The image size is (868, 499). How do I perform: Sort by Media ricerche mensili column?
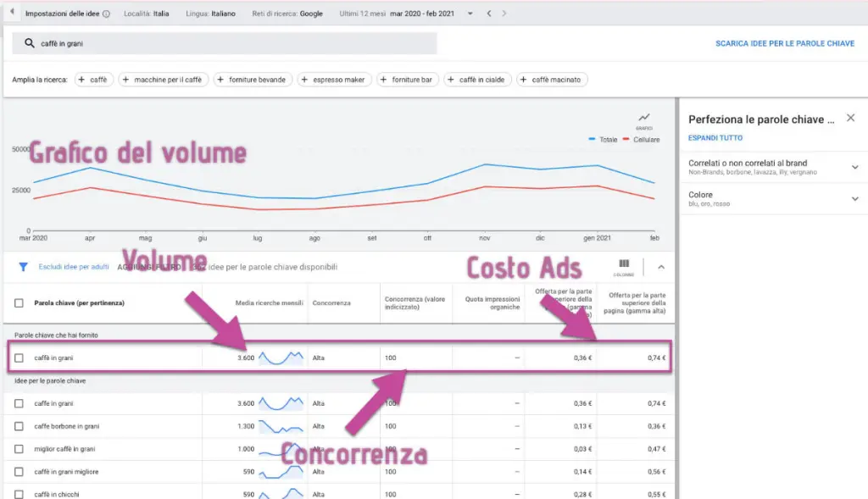click(269, 303)
